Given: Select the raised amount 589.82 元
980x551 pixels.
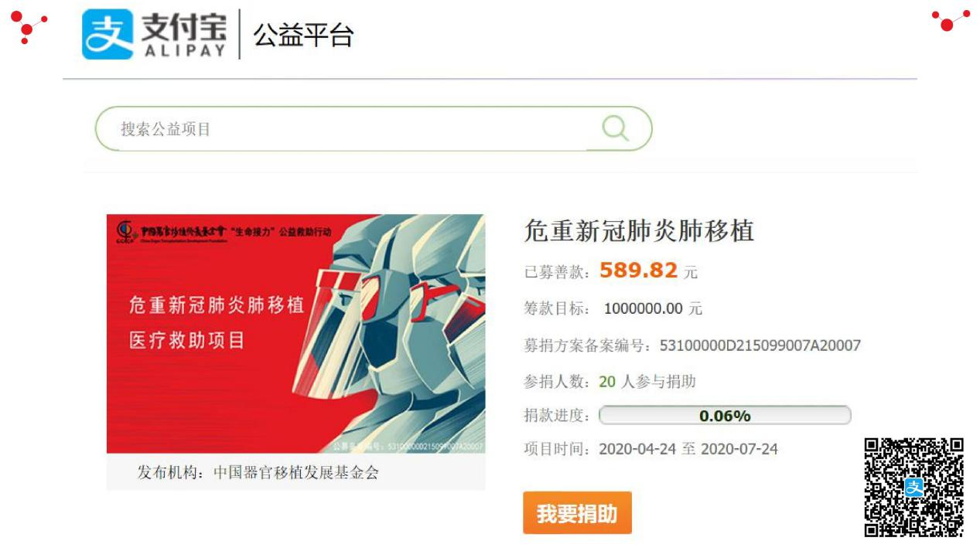Looking at the screenshot, I should (x=648, y=270).
